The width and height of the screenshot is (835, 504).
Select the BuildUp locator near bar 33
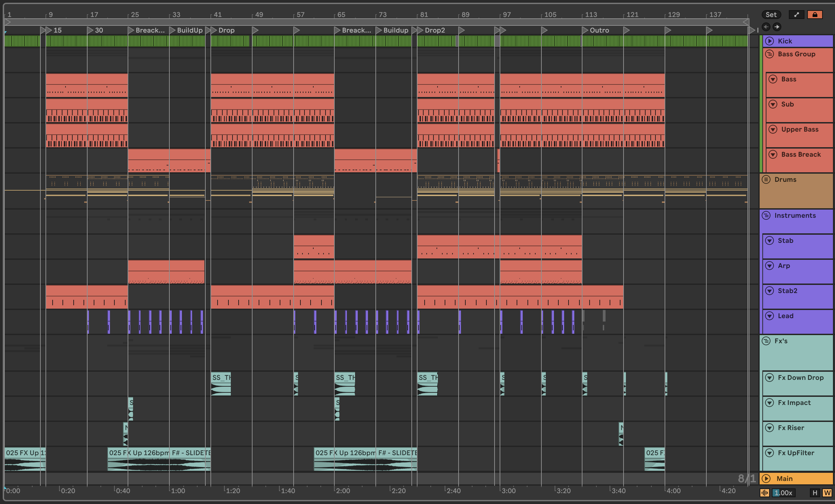tap(186, 30)
